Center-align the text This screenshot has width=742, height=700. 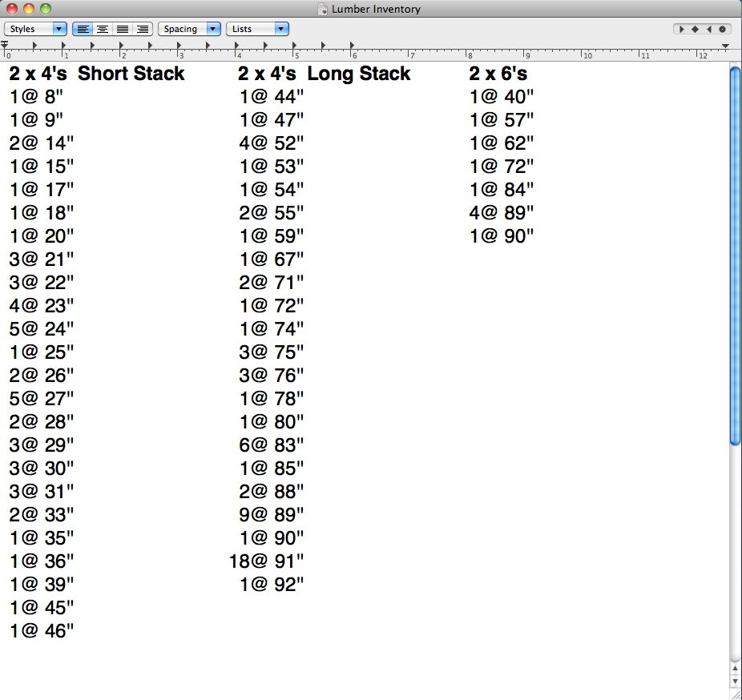pos(103,29)
